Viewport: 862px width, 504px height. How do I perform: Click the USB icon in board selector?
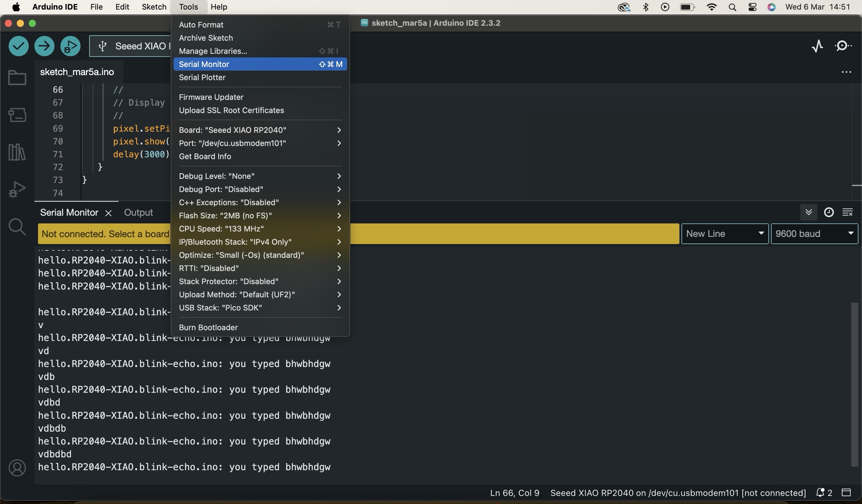tap(102, 46)
